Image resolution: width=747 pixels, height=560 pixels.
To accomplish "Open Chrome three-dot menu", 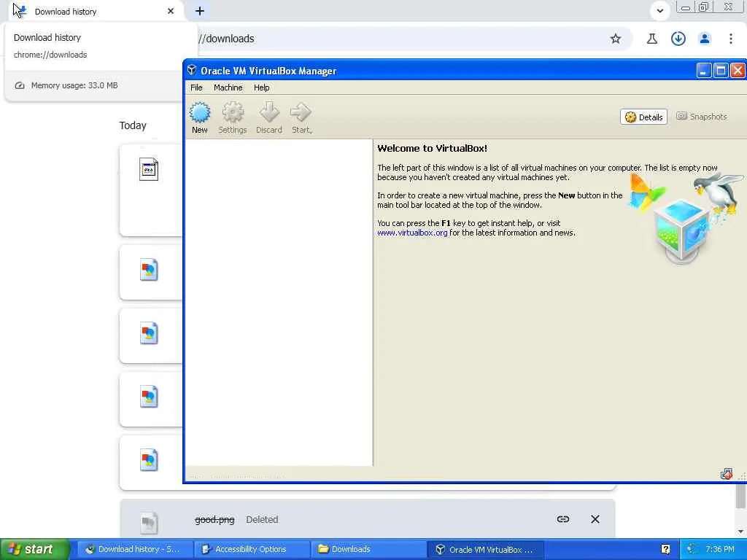I will click(731, 39).
